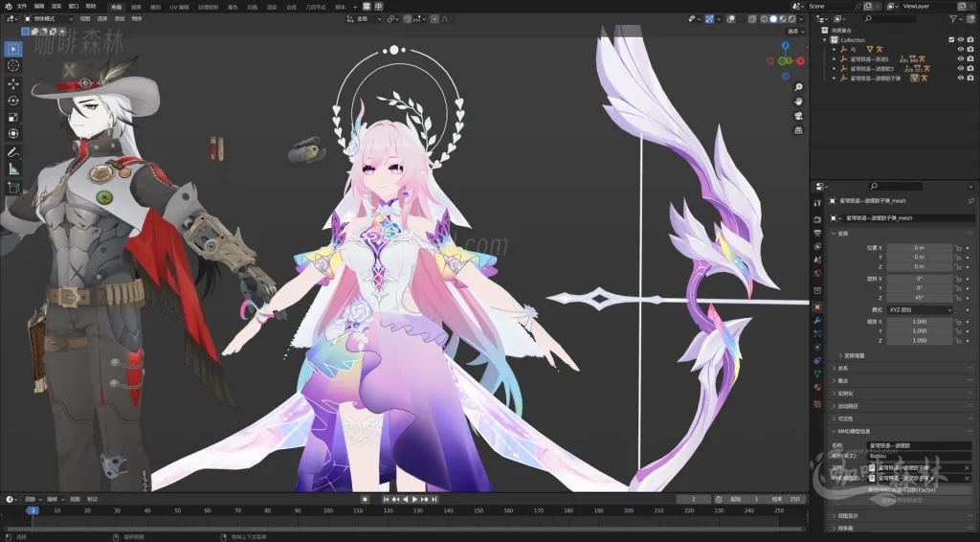Click the pan hand viewport navigation icon

pyautogui.click(x=798, y=102)
